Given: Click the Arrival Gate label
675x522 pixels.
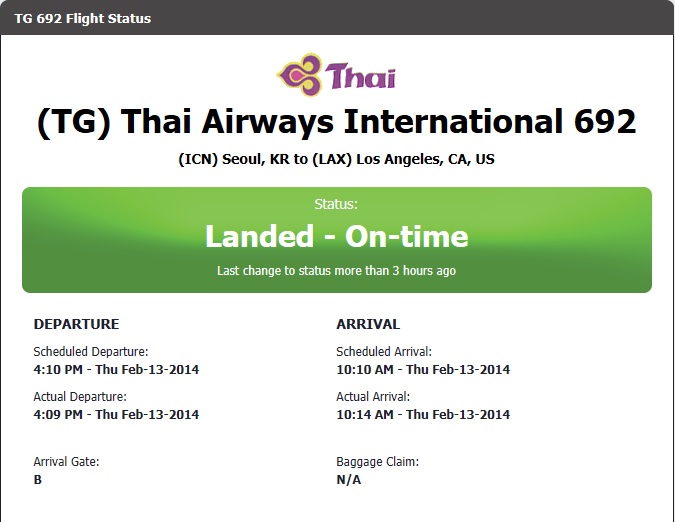Looking at the screenshot, I should tap(66, 462).
